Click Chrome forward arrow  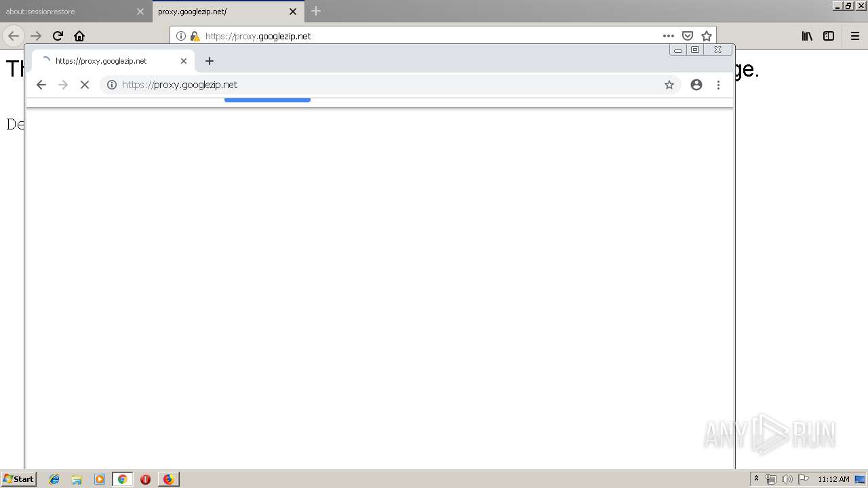point(63,85)
